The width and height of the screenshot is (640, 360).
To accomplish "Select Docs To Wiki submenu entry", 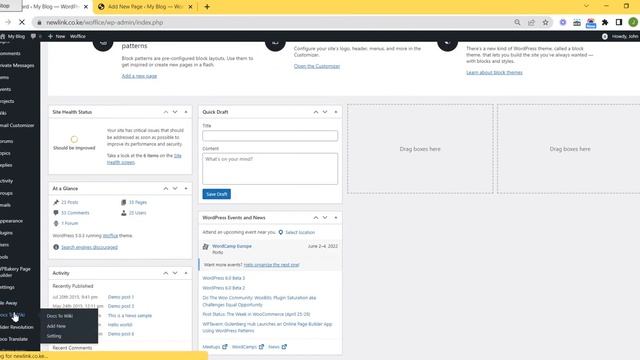I will click(x=60, y=316).
